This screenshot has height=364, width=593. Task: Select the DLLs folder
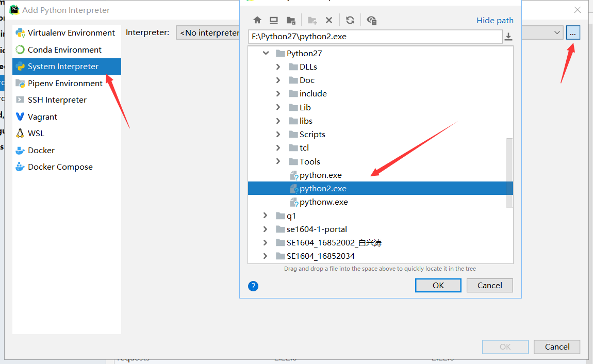[x=303, y=67]
